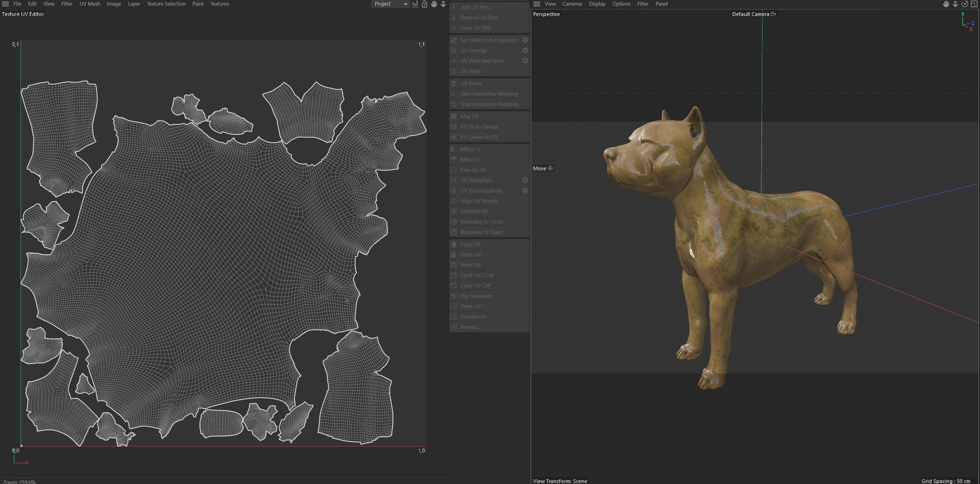Click the Move tool label in viewport
The image size is (980, 484).
[539, 168]
